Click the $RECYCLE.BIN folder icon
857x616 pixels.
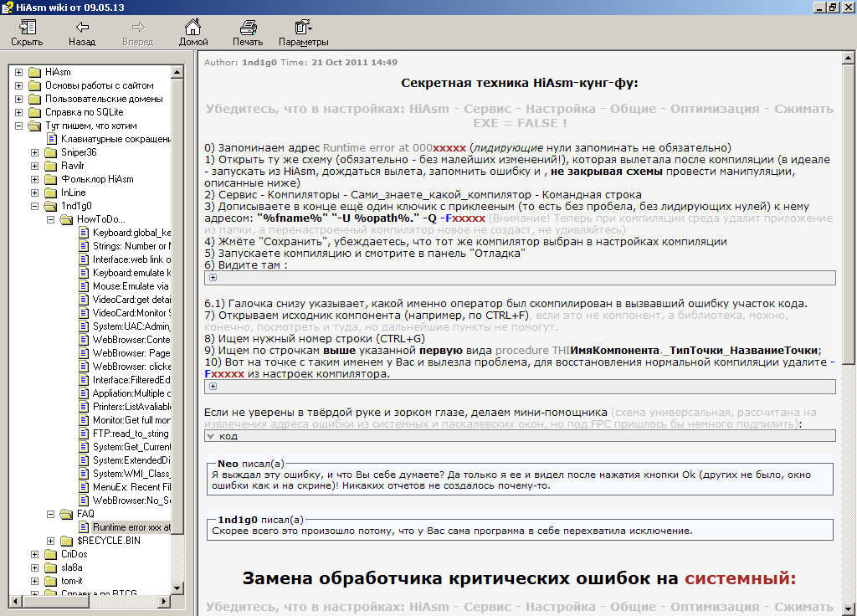[x=66, y=541]
